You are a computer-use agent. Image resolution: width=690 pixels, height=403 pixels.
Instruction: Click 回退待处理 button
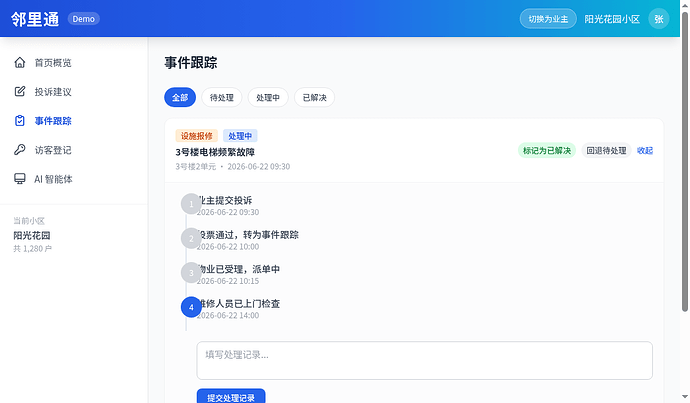pyautogui.click(x=606, y=150)
